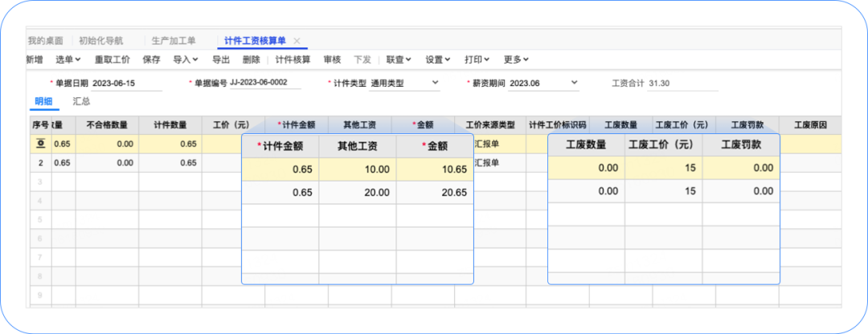Screen dimensions: 868x334
Task: Expand the 联查 dropdown menu
Action: (x=399, y=59)
